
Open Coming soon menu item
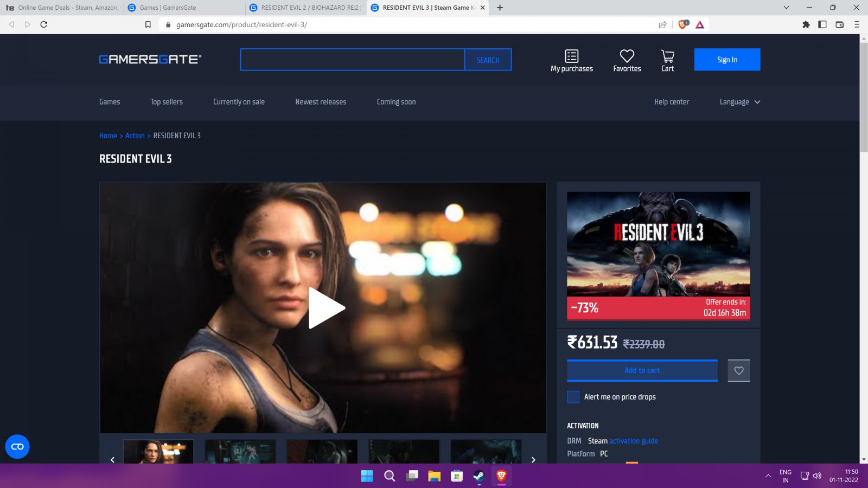(x=396, y=102)
